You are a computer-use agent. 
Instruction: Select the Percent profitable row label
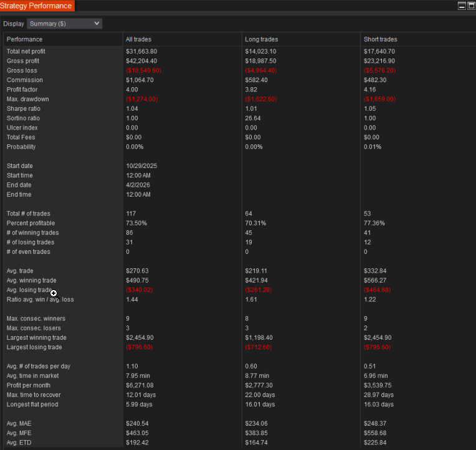[x=31, y=223]
